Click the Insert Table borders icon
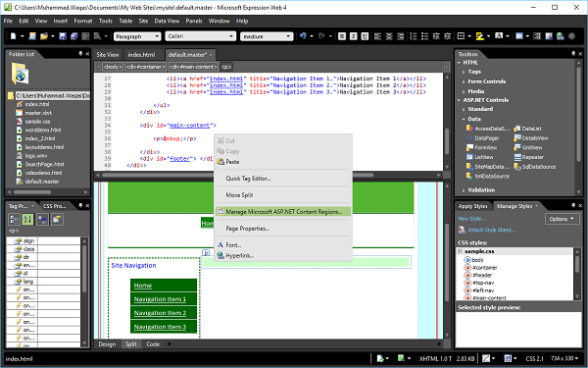This screenshot has width=588, height=368. tap(461, 36)
